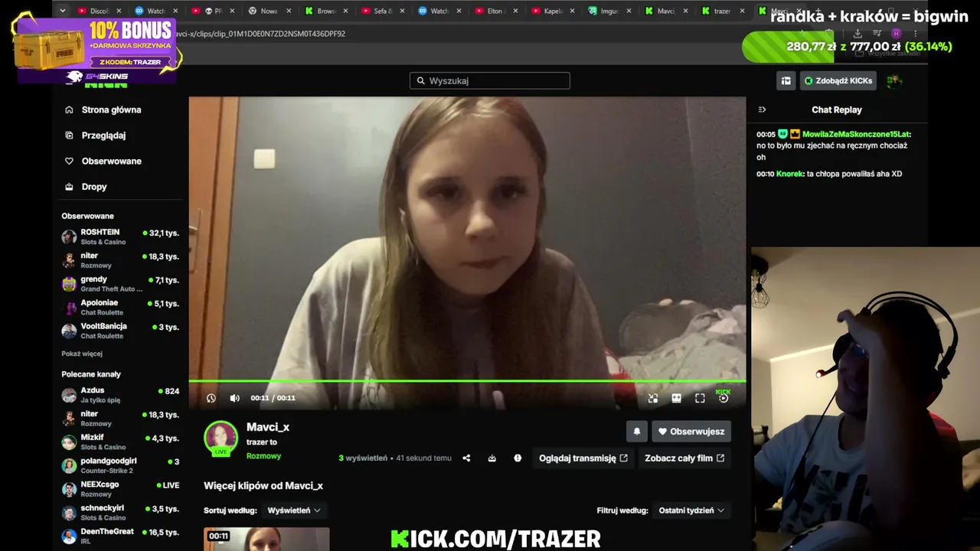Open niter's channel in Obserwowane list

click(x=121, y=260)
